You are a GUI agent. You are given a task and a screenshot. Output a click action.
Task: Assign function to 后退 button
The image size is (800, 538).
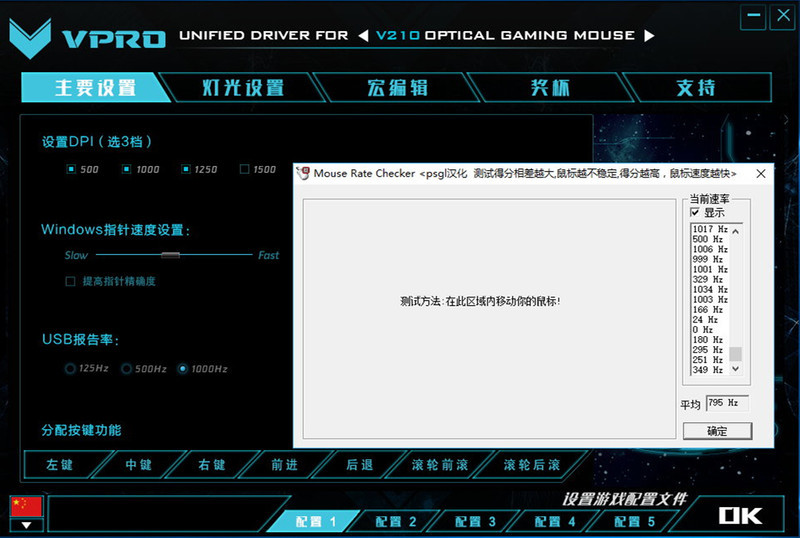(x=359, y=464)
